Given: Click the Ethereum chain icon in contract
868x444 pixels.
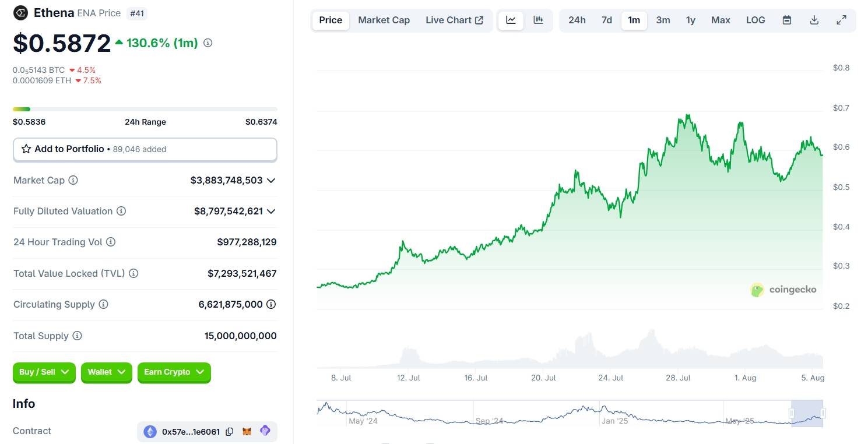Looking at the screenshot, I should tap(150, 432).
